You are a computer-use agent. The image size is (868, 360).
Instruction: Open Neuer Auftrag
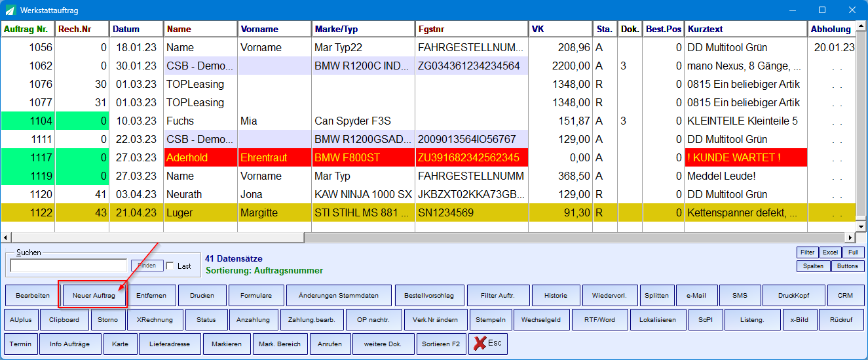[94, 296]
